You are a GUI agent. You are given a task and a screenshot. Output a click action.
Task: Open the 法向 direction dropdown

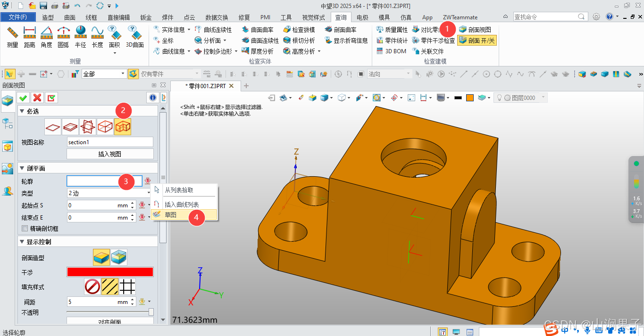click(x=390, y=74)
